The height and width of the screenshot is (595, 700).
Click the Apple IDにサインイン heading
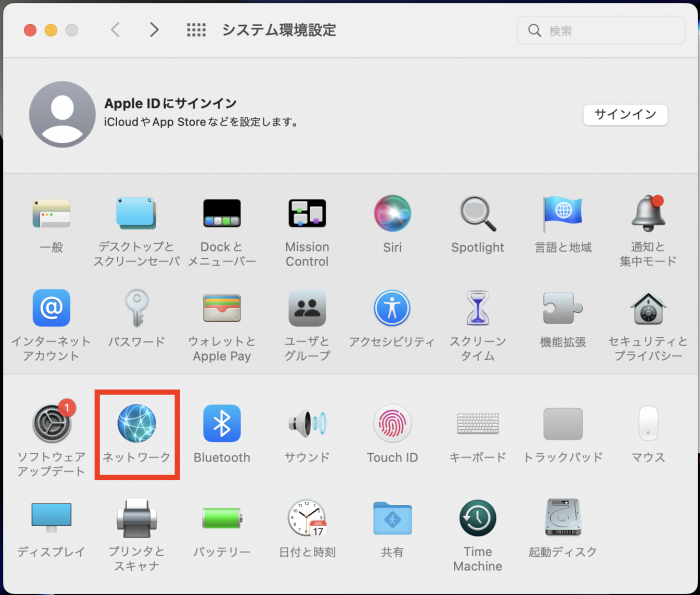pyautogui.click(x=170, y=103)
